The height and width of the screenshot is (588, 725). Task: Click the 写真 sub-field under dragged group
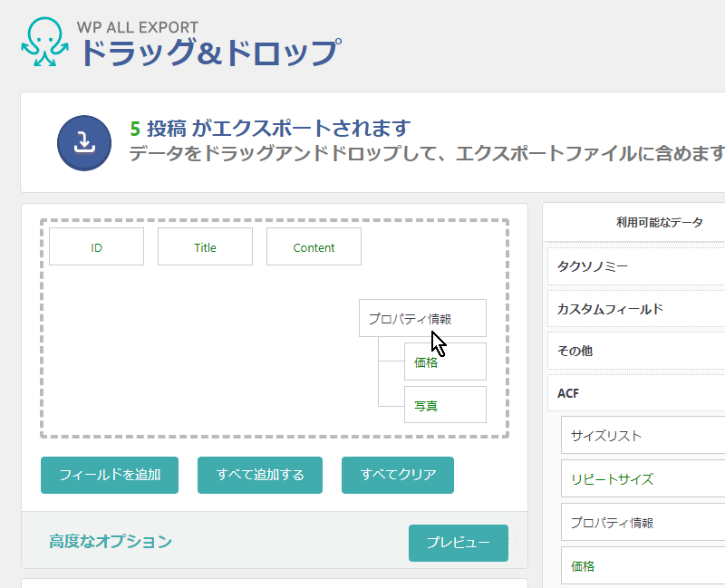(445, 405)
